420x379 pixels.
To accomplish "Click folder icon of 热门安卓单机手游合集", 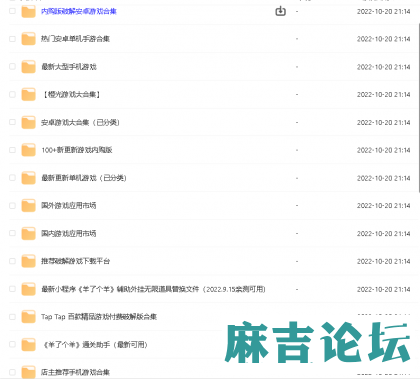I will coord(28,39).
